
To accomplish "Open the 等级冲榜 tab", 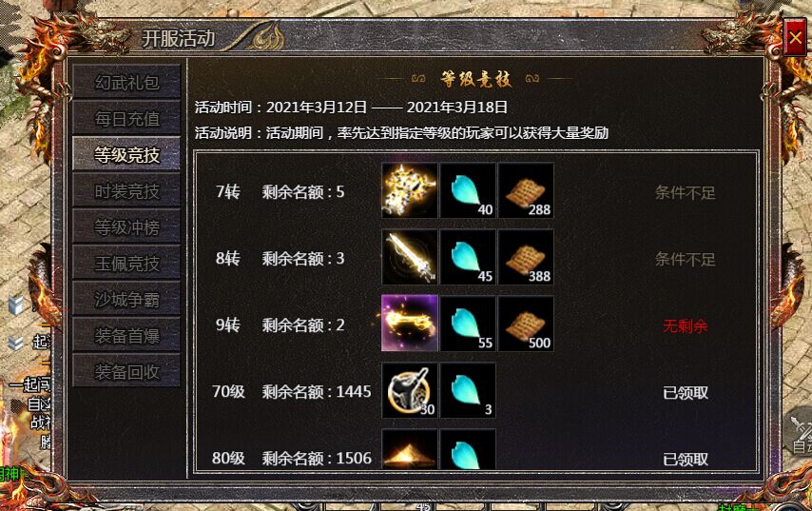I will click(x=126, y=227).
